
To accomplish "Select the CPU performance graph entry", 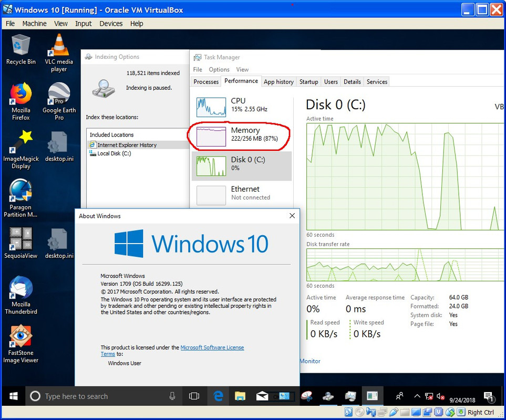I will point(242,107).
